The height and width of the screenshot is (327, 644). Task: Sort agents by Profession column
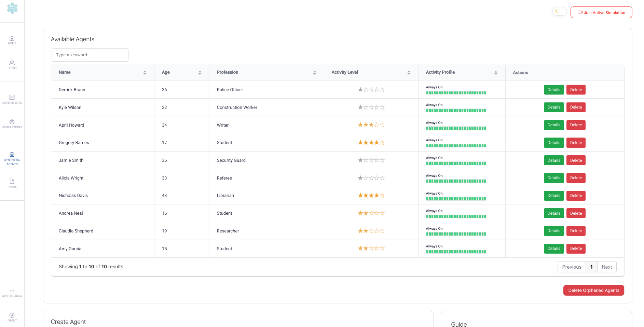[x=314, y=73]
